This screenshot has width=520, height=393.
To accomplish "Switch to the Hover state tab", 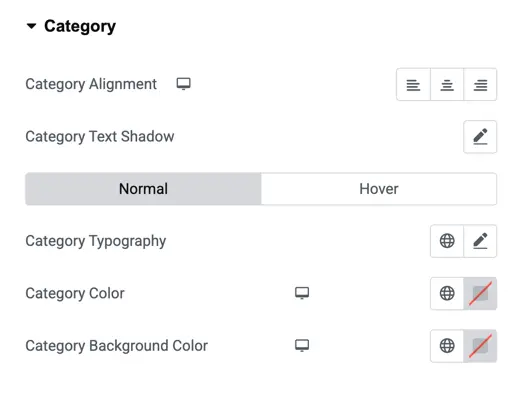I will pos(379,189).
